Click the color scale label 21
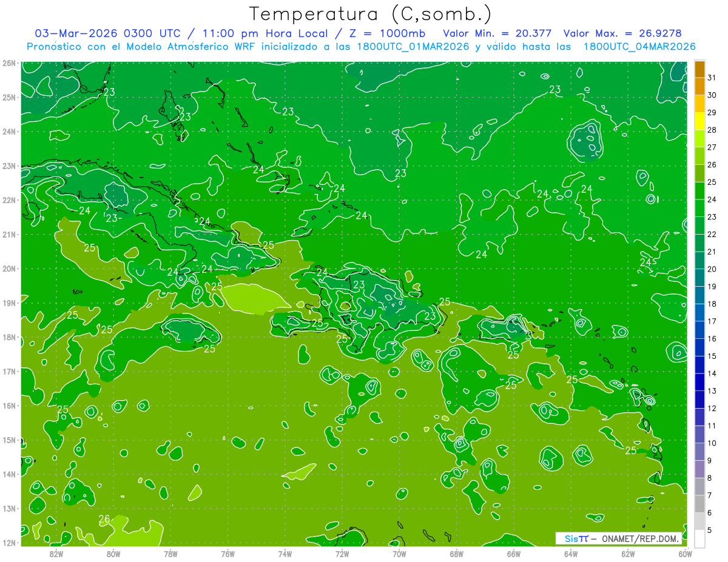The width and height of the screenshot is (728, 562). [712, 252]
